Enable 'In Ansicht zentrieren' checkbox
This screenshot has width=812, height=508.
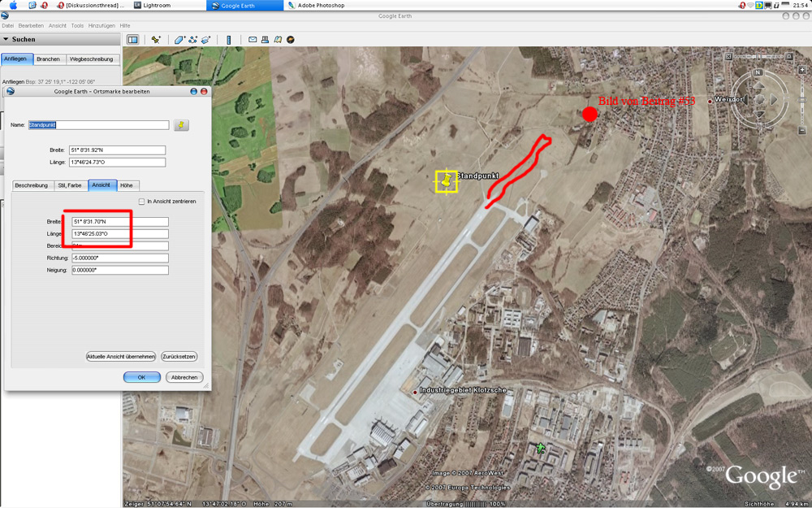pos(141,201)
